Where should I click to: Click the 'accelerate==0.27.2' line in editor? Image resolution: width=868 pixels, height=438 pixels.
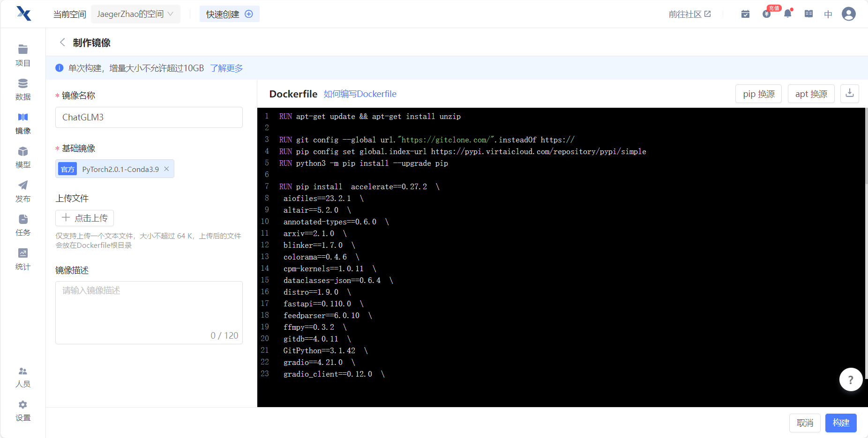359,186
